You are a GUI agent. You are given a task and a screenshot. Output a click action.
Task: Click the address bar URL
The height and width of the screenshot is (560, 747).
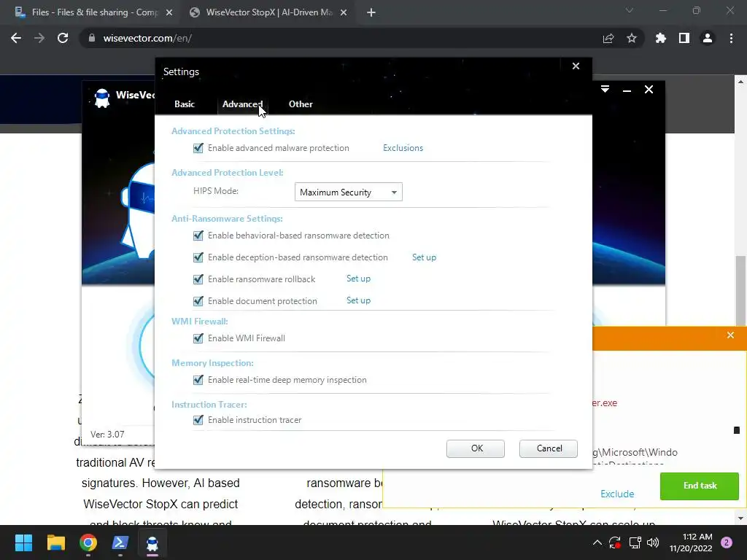(147, 38)
